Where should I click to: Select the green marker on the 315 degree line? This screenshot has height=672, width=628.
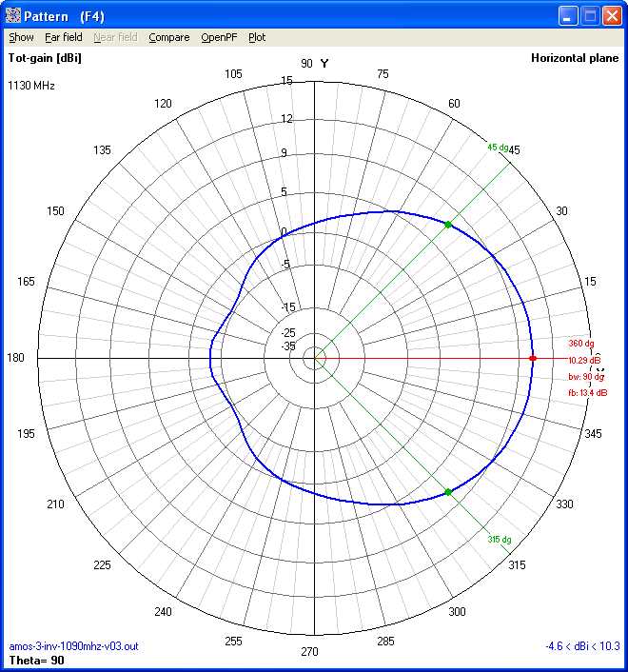pos(447,491)
